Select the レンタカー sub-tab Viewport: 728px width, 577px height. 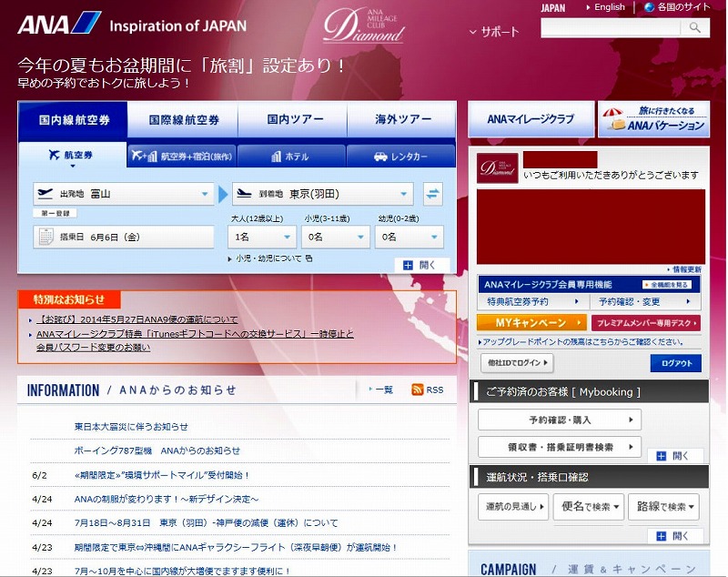400,156
